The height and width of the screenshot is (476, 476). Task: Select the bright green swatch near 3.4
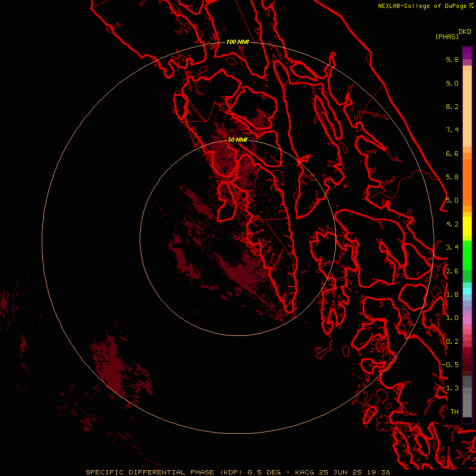coord(467,253)
